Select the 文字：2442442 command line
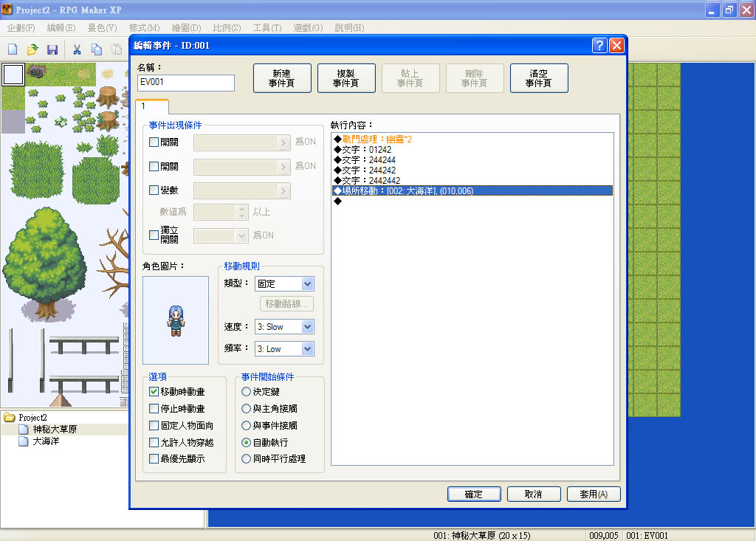The image size is (756, 541). [x=472, y=181]
